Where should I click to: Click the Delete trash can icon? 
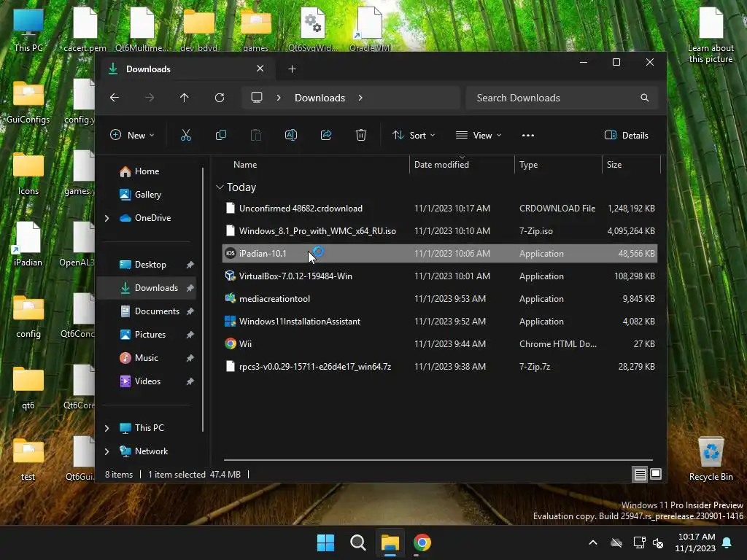361,135
